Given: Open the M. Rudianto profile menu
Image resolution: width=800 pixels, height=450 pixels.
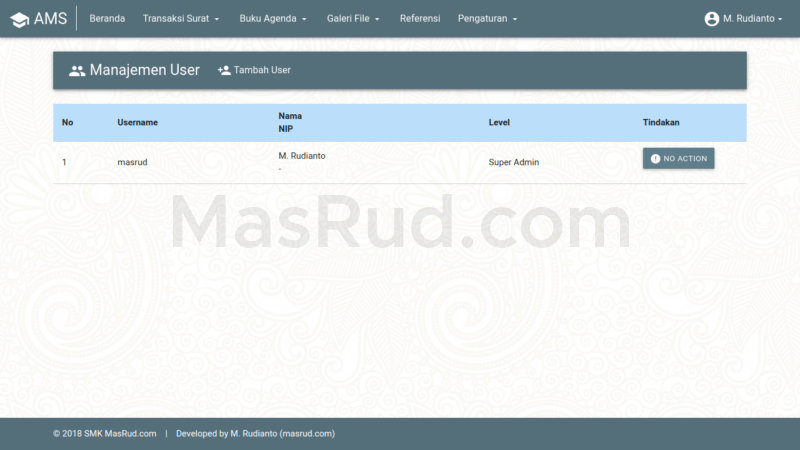Looking at the screenshot, I should pyautogui.click(x=754, y=19).
